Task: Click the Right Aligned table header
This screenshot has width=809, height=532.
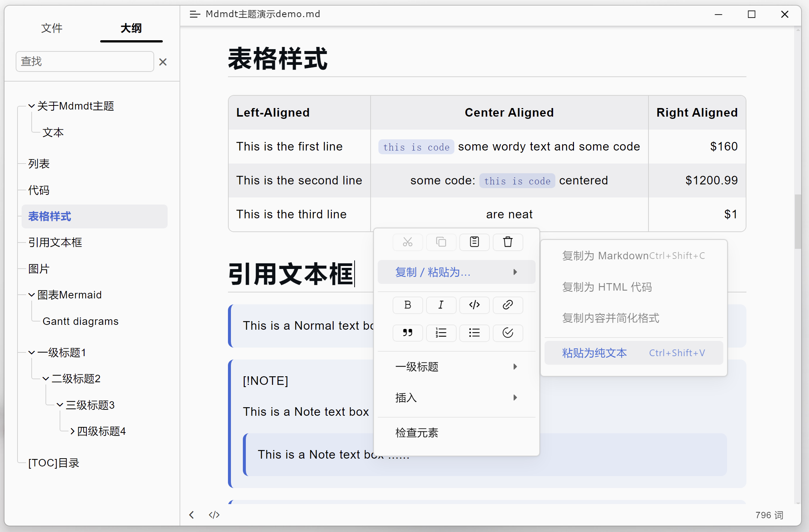Action: coord(697,113)
